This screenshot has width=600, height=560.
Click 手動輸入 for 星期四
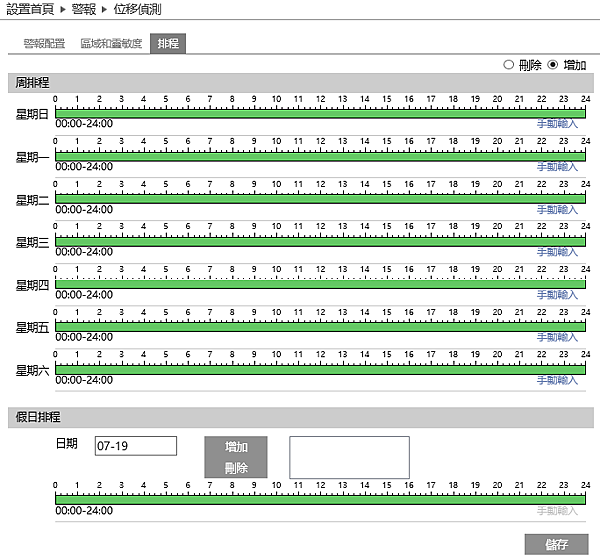tap(557, 295)
